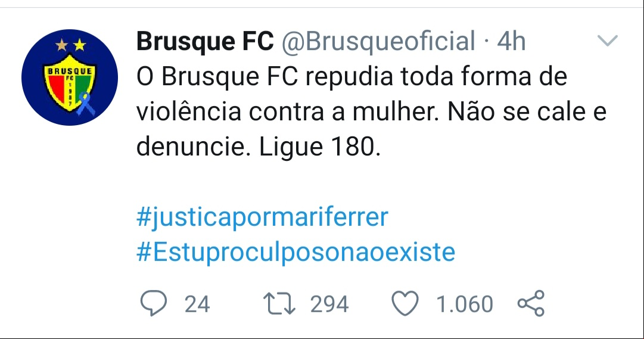
Task: Like the tweet with the heart icon
Action: coord(405,303)
